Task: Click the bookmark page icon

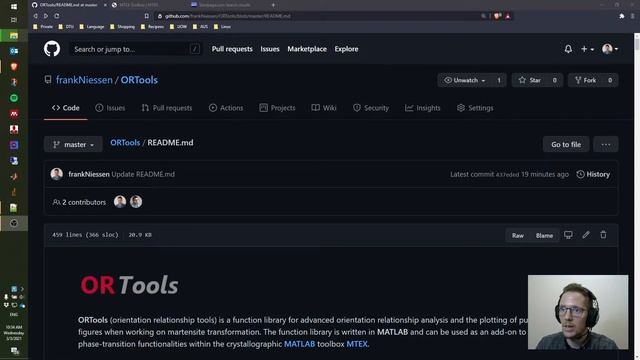Action: point(147,16)
